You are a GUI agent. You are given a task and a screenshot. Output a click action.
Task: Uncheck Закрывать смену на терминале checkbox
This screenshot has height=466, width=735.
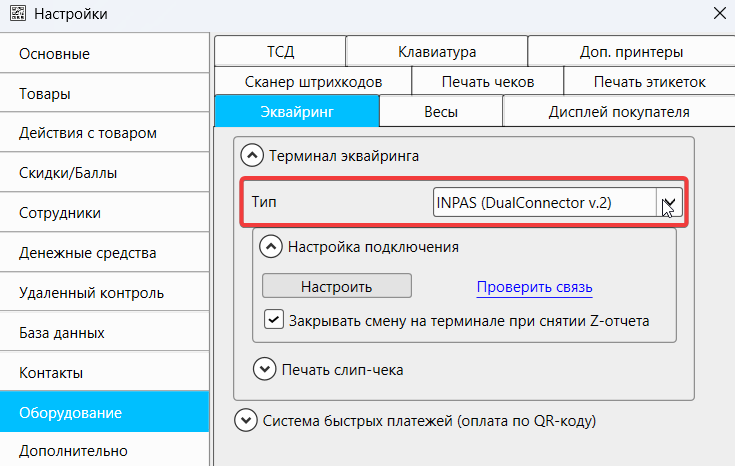pyautogui.click(x=273, y=321)
